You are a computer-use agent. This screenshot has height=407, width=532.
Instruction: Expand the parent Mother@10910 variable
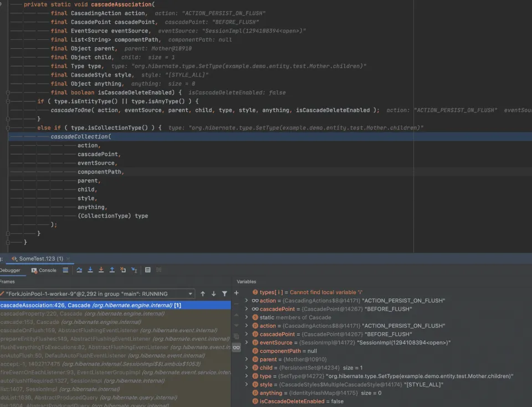pos(247,359)
